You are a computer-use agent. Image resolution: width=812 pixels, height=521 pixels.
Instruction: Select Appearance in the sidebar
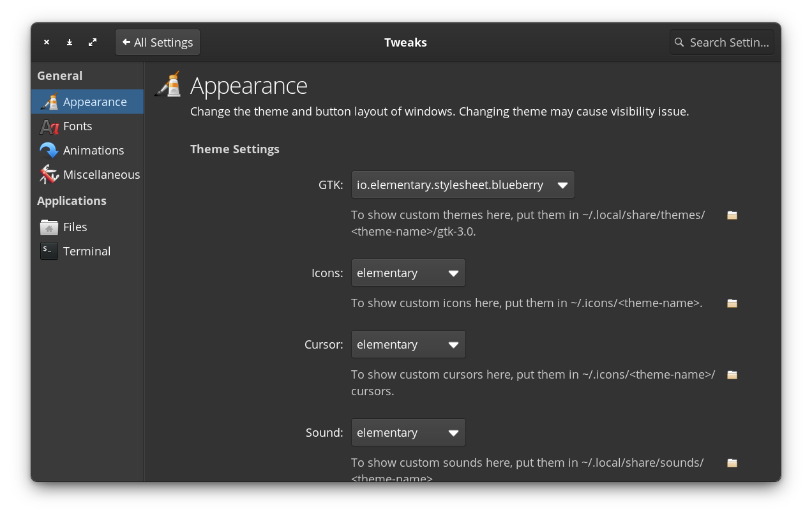pyautogui.click(x=94, y=102)
